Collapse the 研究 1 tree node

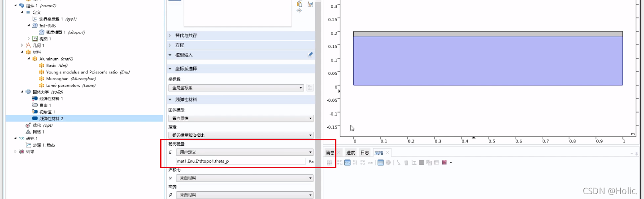15,138
